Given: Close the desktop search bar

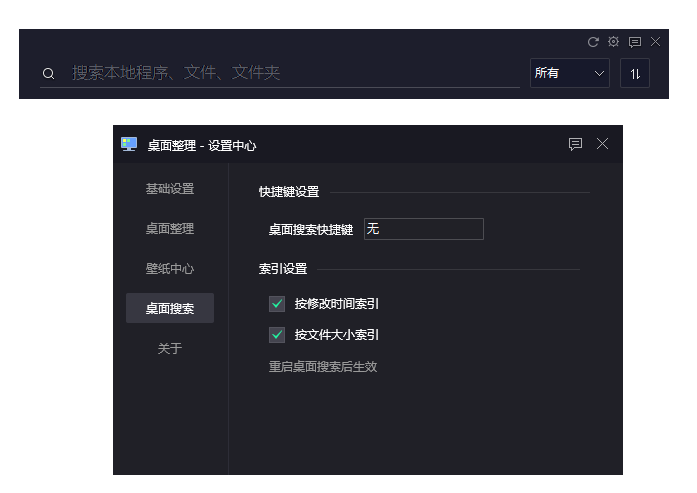Looking at the screenshot, I should (x=655, y=42).
